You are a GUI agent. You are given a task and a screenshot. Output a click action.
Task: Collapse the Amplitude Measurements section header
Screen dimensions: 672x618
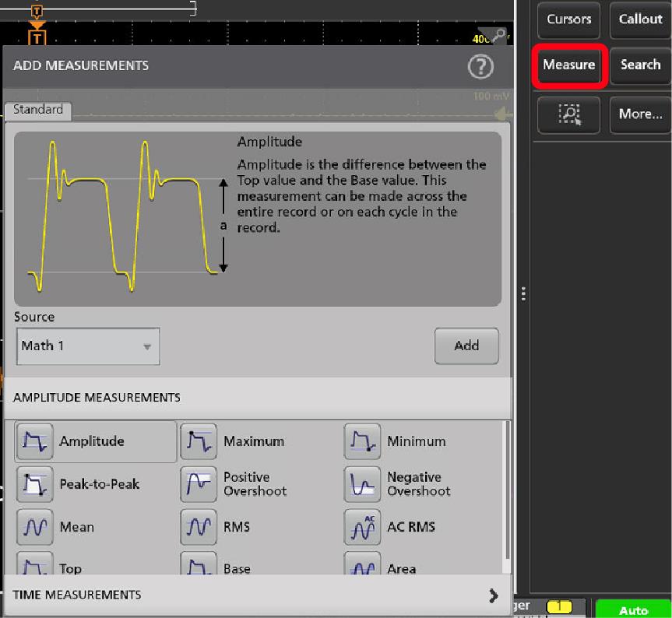(x=256, y=397)
